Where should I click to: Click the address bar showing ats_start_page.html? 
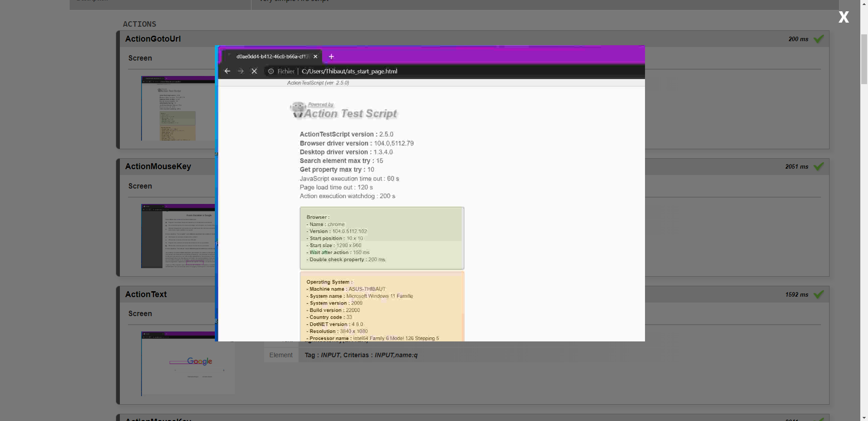(349, 71)
